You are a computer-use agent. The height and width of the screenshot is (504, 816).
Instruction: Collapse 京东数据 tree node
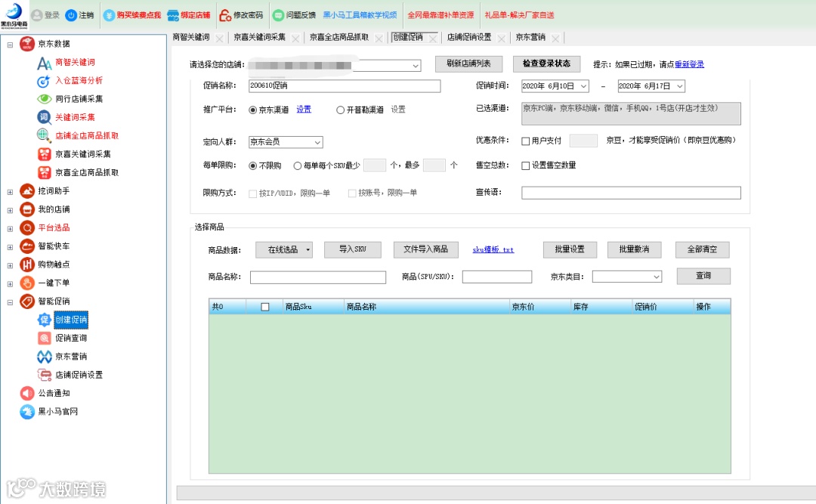[10, 45]
